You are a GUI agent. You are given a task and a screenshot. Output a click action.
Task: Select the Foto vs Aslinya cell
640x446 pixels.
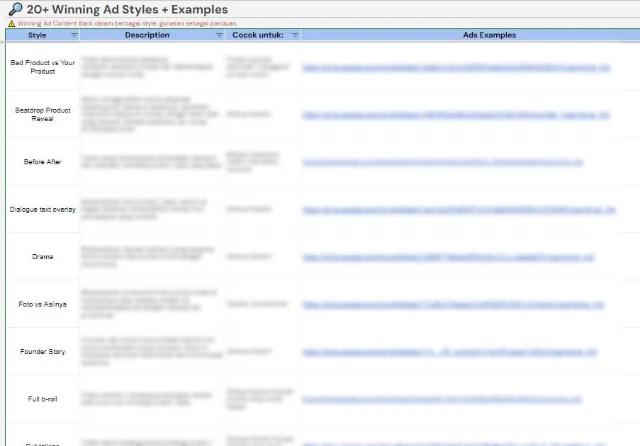coord(42,304)
